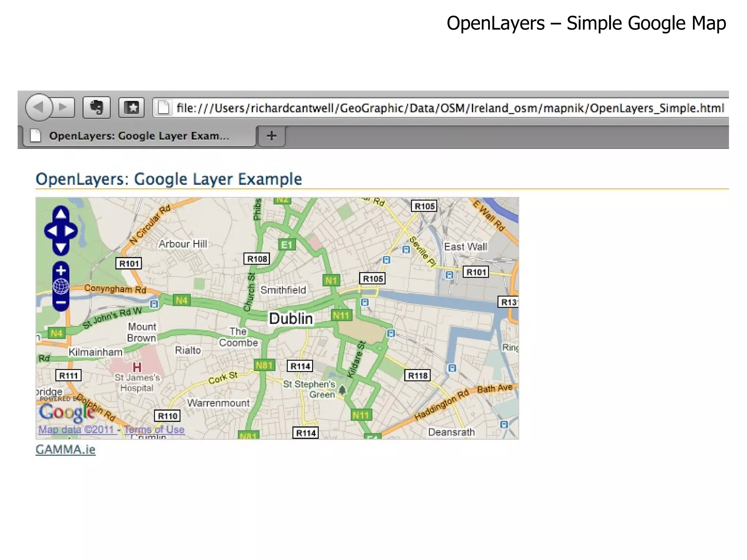The width and height of the screenshot is (747, 560).
Task: Click the address bar with the file URL
Action: [x=449, y=108]
